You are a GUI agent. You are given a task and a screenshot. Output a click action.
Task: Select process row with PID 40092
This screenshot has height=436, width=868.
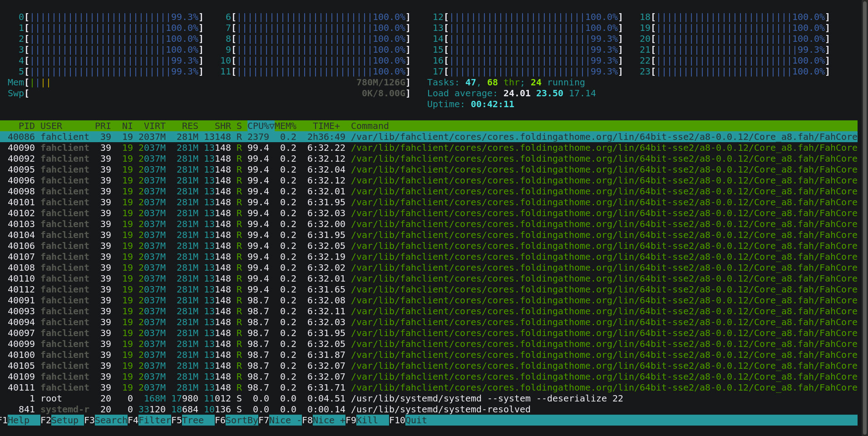click(x=429, y=159)
